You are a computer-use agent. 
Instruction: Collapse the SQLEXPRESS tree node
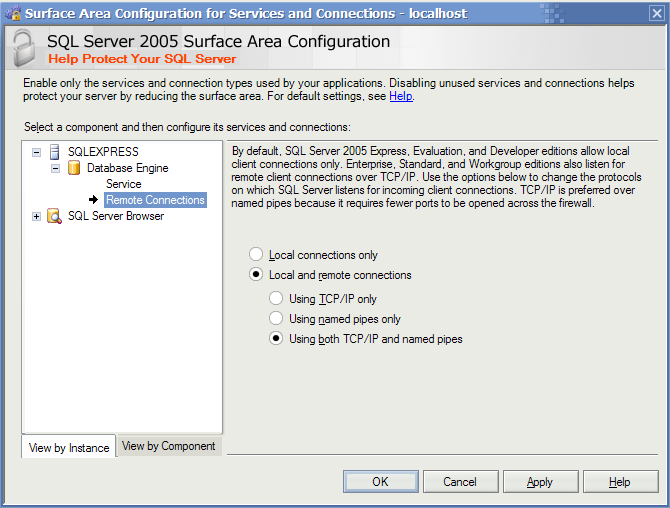37,152
